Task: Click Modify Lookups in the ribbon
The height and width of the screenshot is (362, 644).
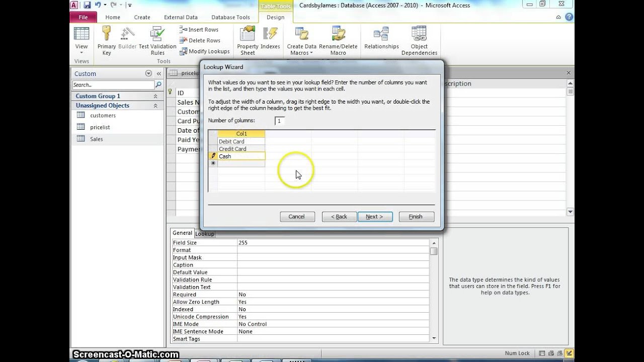Action: click(204, 51)
